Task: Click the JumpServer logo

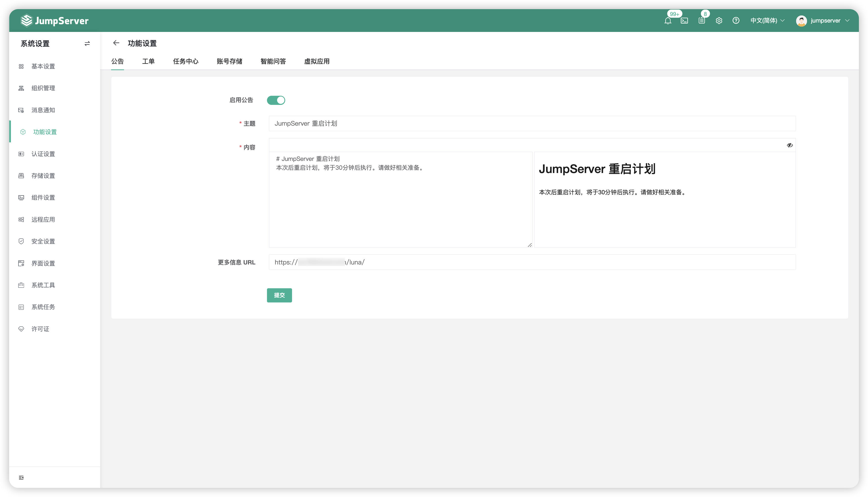Action: [x=55, y=21]
